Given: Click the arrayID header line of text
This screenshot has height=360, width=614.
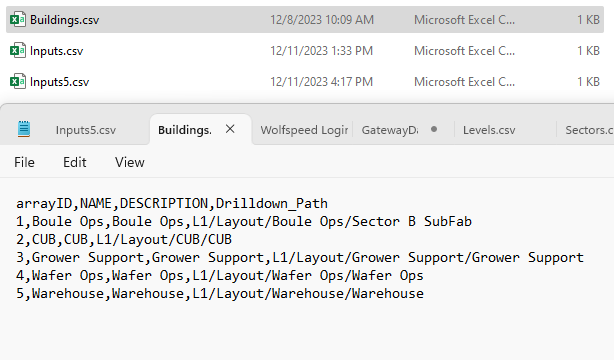Looking at the screenshot, I should pos(172,203).
